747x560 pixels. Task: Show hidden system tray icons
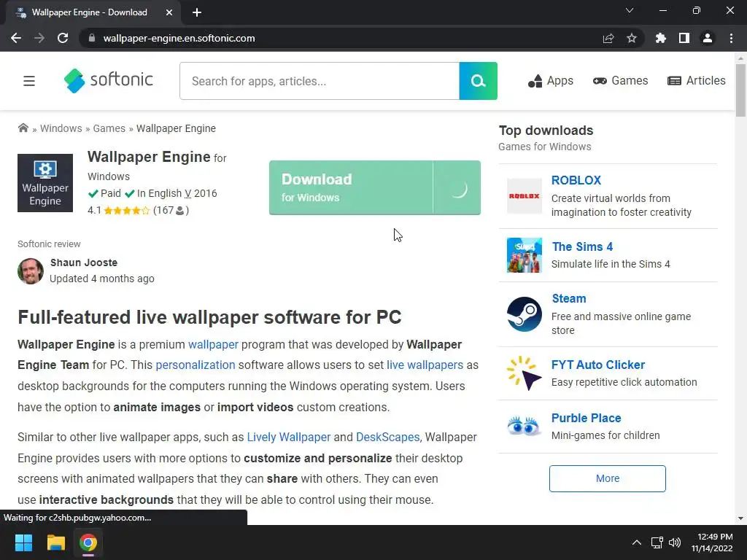coord(636,542)
